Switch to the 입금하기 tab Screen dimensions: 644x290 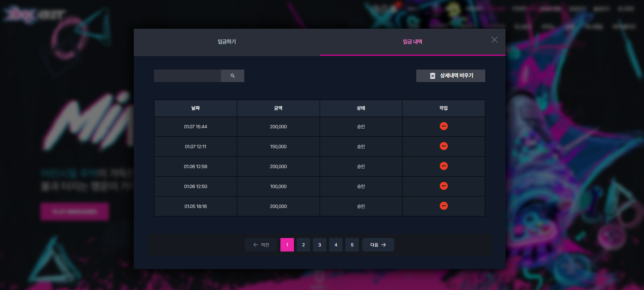227,42
